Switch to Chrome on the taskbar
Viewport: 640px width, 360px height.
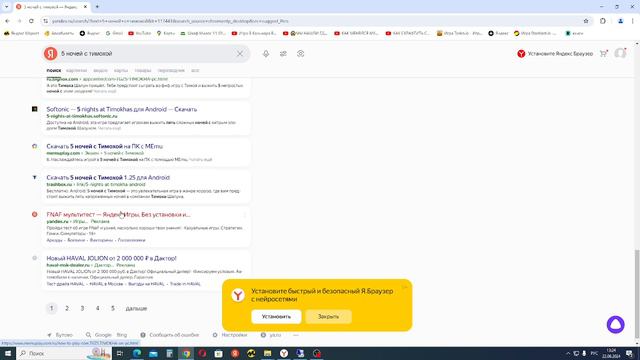coord(186,353)
